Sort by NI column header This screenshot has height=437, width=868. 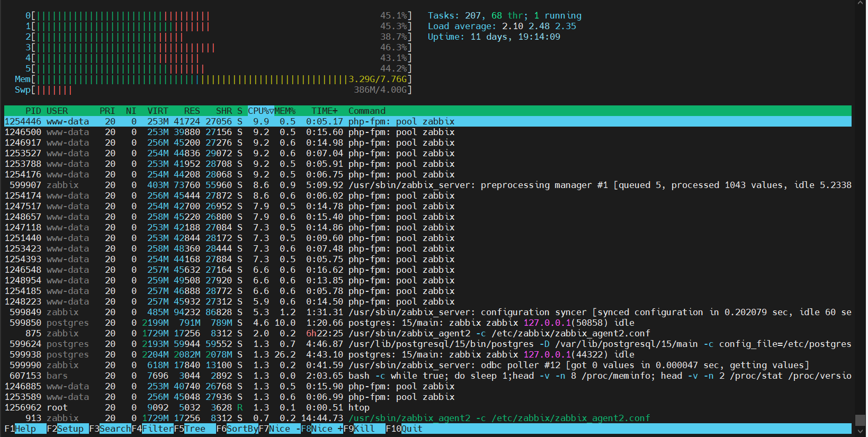coord(131,111)
